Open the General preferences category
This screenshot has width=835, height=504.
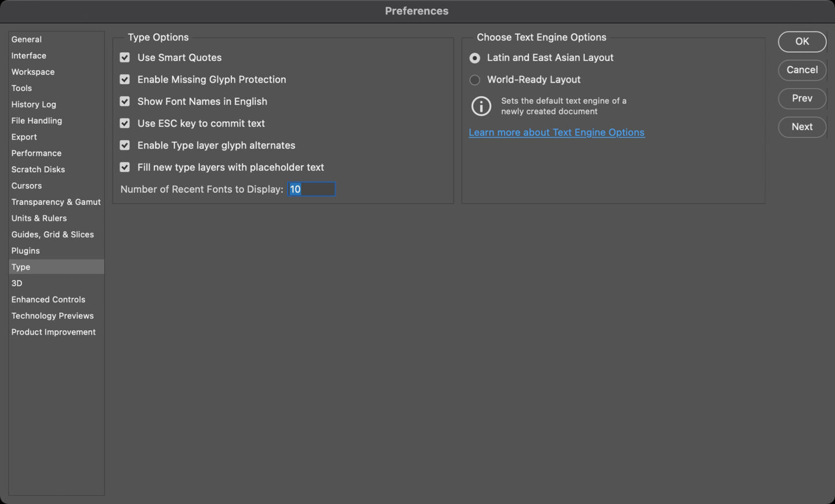27,39
